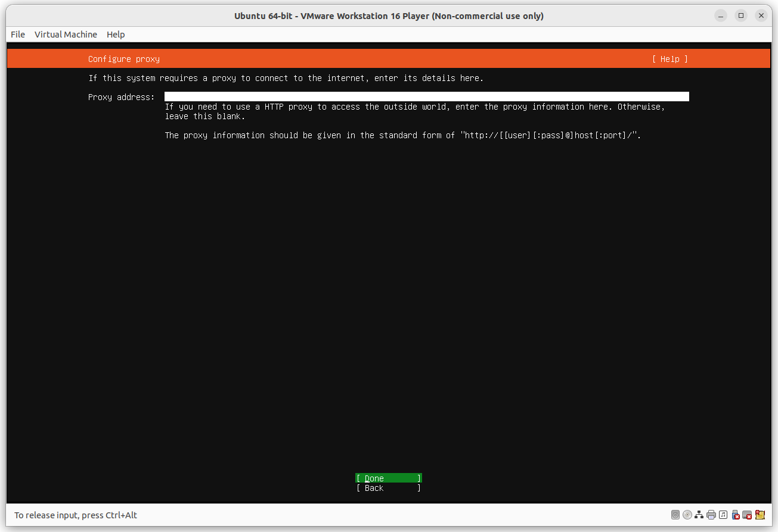The image size is (778, 532).
Task: Open the VMware Help menu
Action: pos(116,34)
